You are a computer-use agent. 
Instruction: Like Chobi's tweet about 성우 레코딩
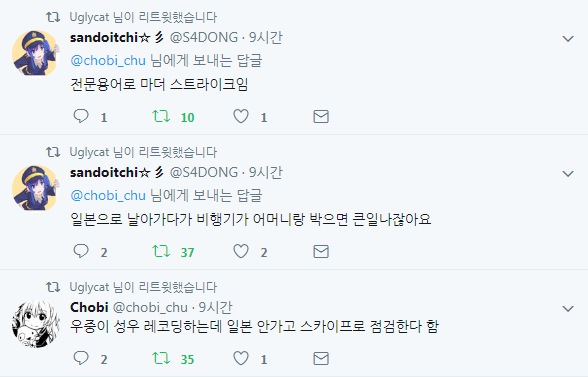[241, 358]
